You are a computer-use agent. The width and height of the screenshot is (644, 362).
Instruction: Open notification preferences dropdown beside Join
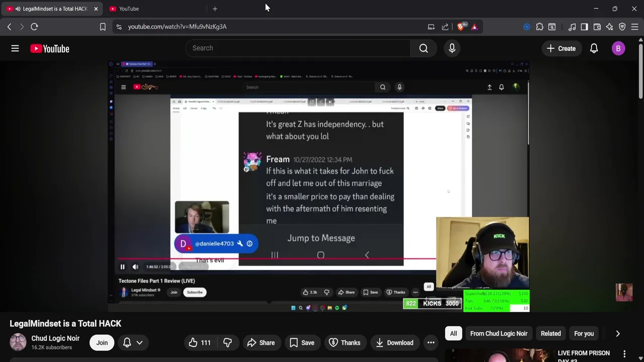click(x=133, y=343)
